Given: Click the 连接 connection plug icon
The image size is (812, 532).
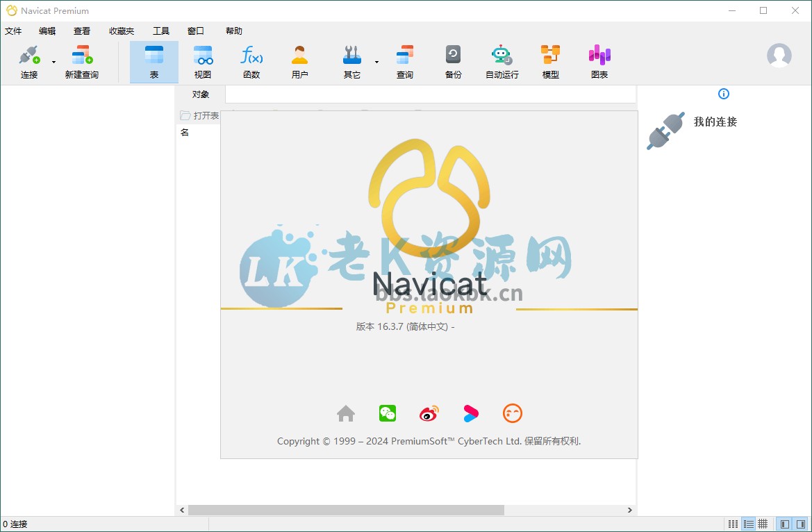Looking at the screenshot, I should click(29, 55).
